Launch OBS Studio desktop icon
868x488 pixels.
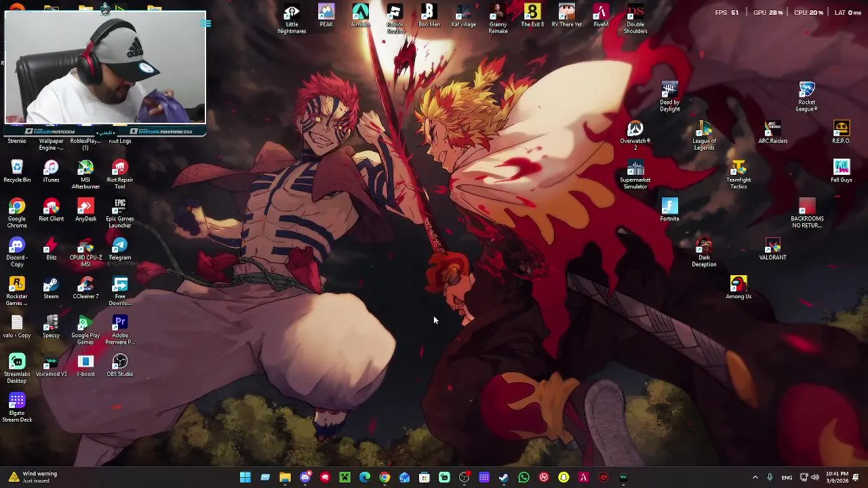pyautogui.click(x=120, y=365)
